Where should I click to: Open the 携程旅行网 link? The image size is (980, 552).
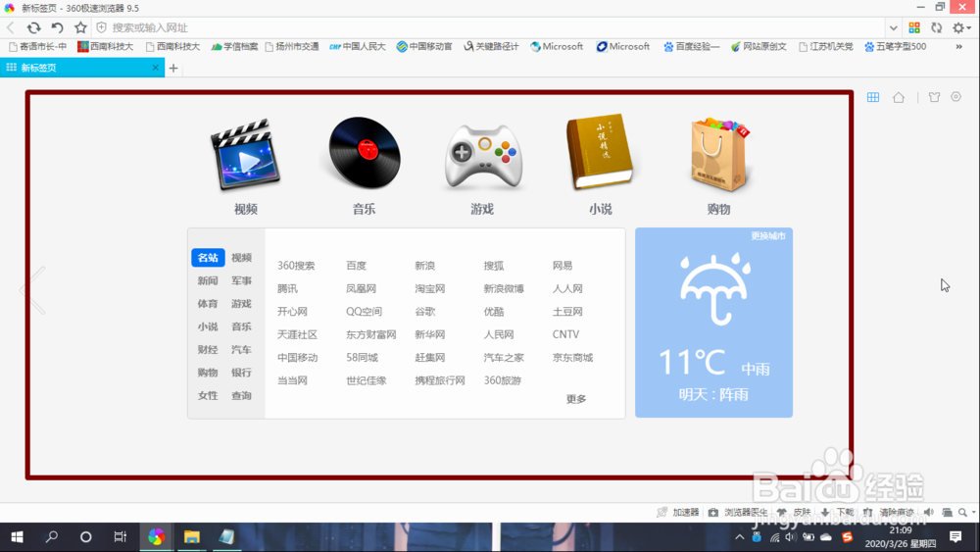pyautogui.click(x=440, y=380)
